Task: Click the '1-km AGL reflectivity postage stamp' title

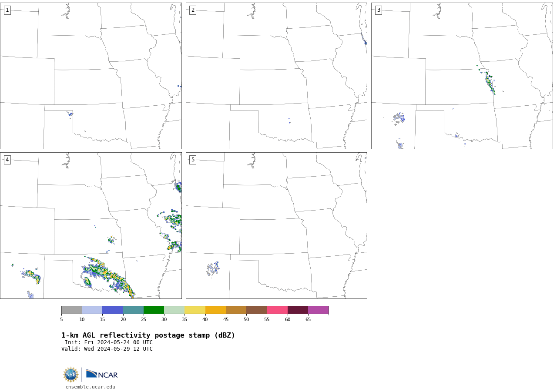Action: point(148,335)
